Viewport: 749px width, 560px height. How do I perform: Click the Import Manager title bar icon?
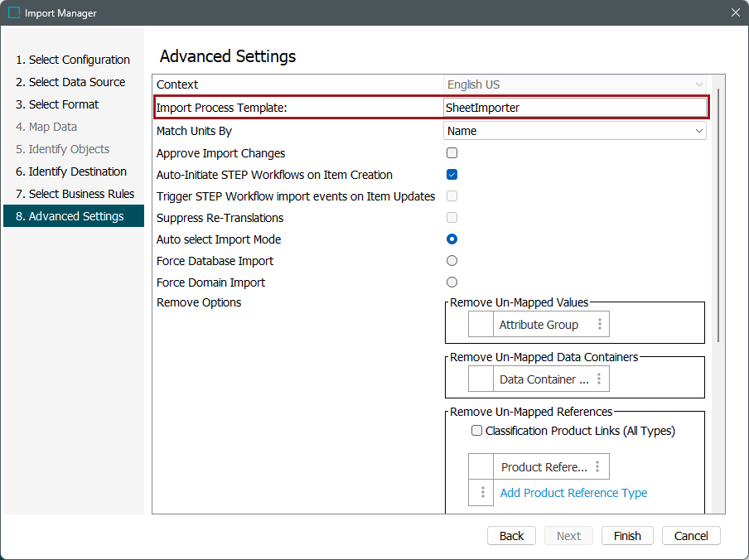coord(14,12)
